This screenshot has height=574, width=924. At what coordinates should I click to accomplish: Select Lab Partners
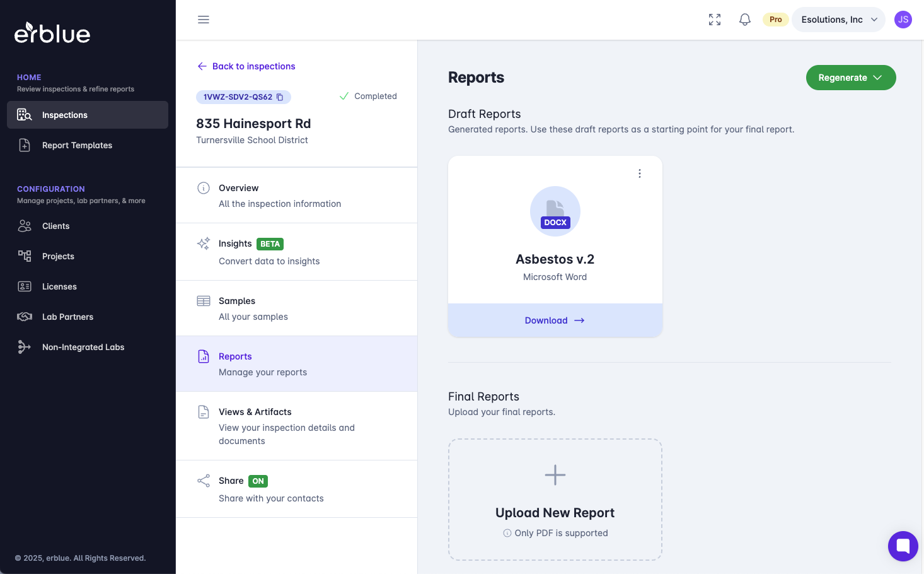point(88,317)
